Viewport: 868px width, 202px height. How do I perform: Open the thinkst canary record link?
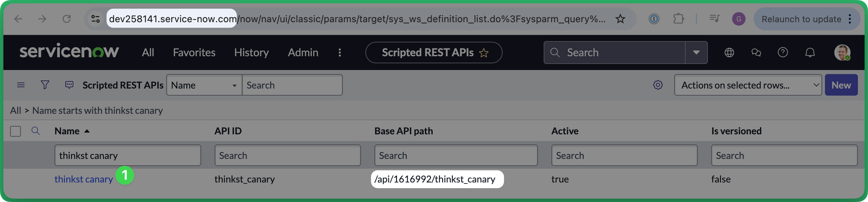point(83,179)
